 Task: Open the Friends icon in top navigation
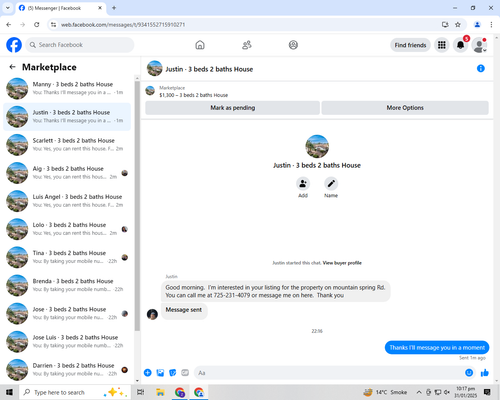(247, 45)
